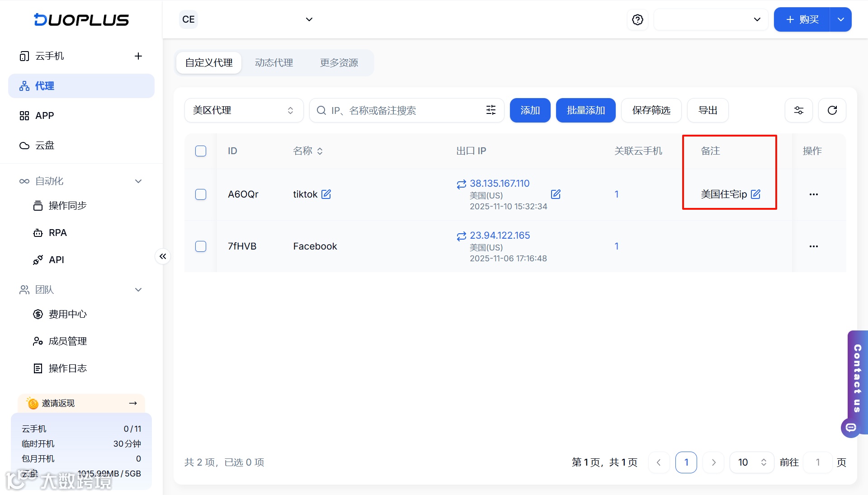Open the column settings sliders icon
The image size is (868, 495).
click(x=798, y=110)
